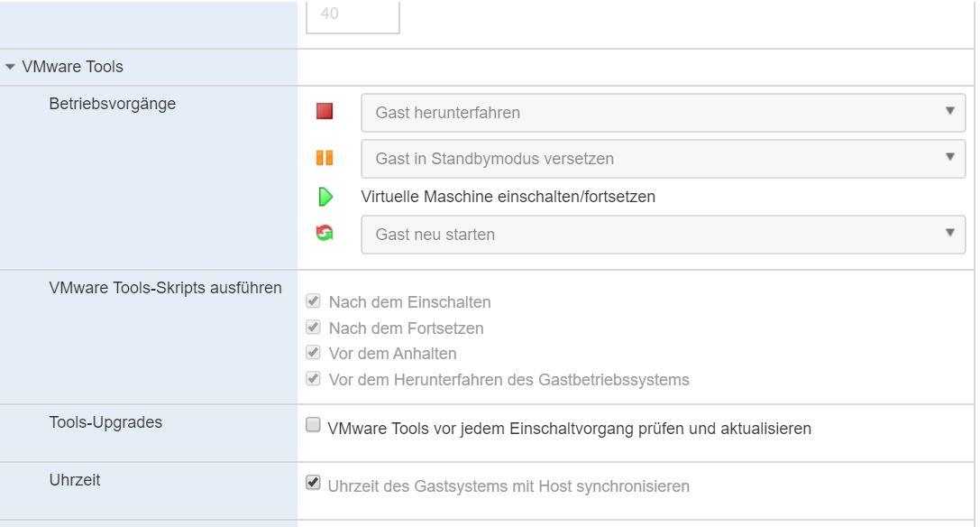The width and height of the screenshot is (980, 527).
Task: Click the green play power-on icon
Action: pyautogui.click(x=325, y=196)
